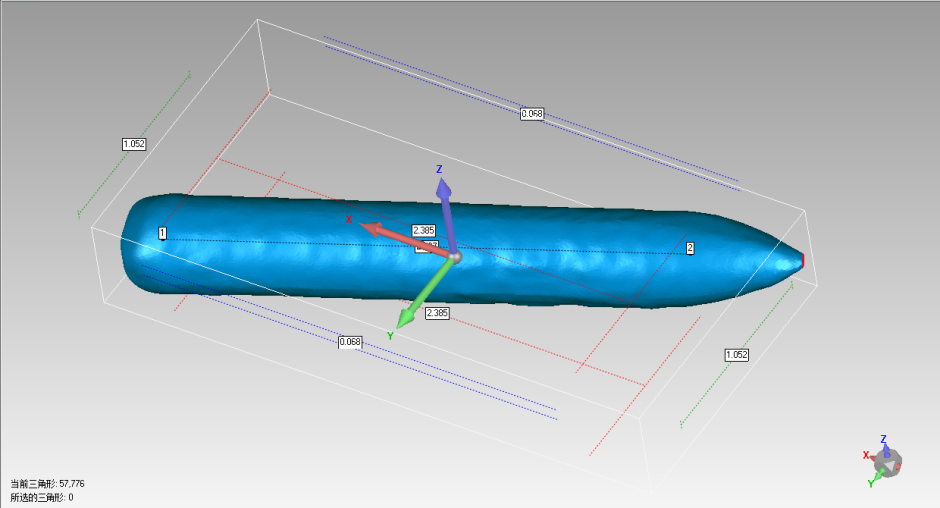This screenshot has height=508, width=940.
Task: Click the 2.385 label beside the Y axis
Action: point(437,313)
